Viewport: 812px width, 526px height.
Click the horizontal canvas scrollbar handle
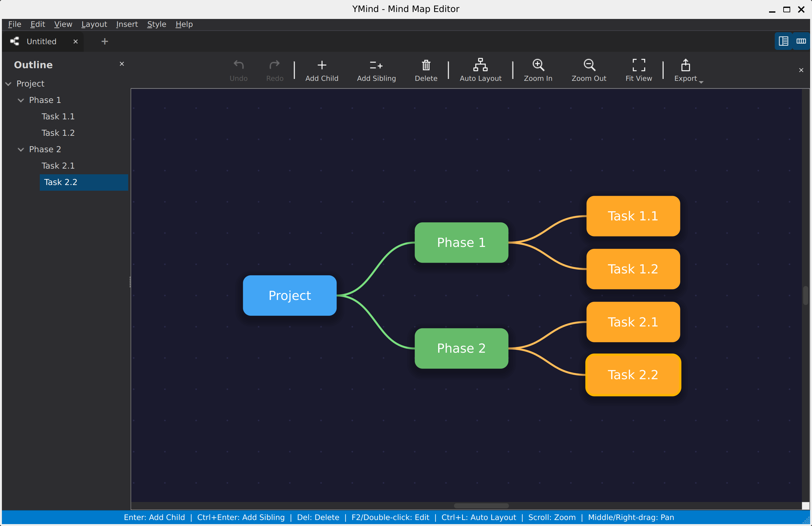coord(481,505)
